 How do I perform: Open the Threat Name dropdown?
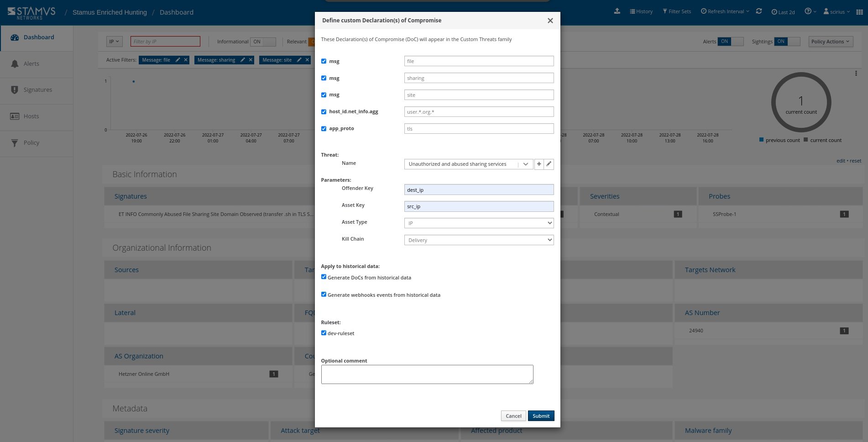(x=468, y=164)
